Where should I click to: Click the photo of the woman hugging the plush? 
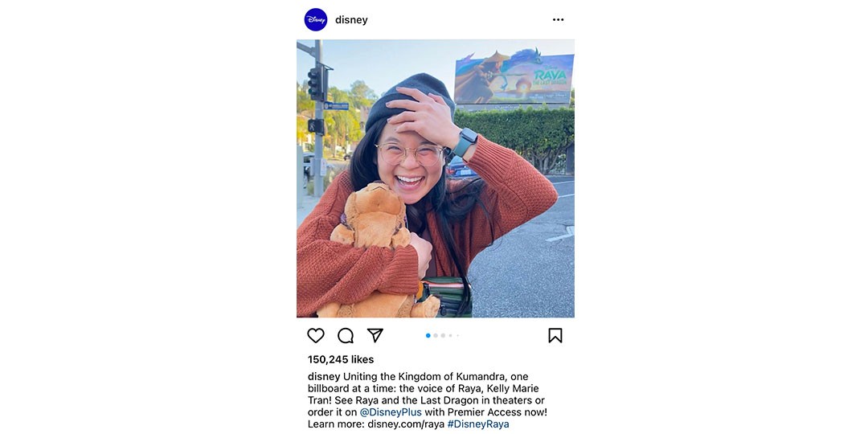[436, 178]
